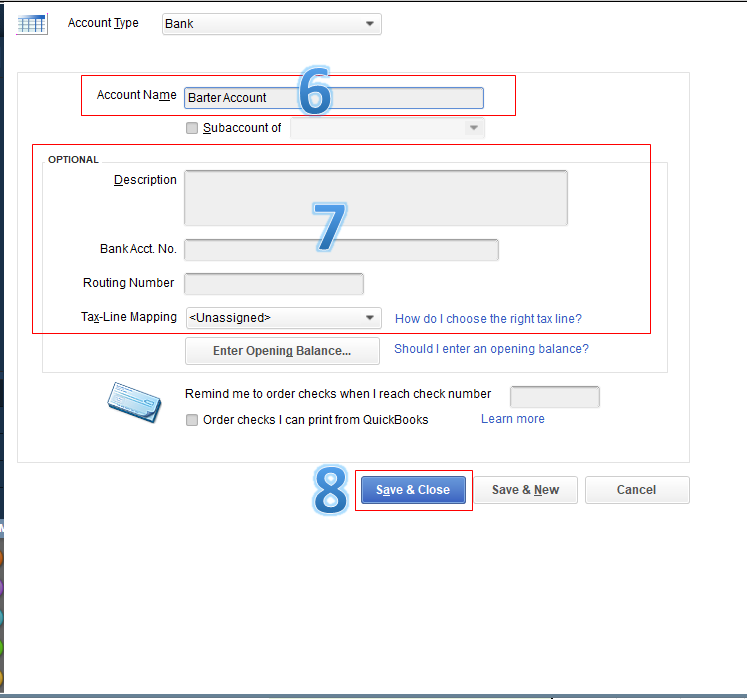Click inside the Description text area

pos(376,198)
